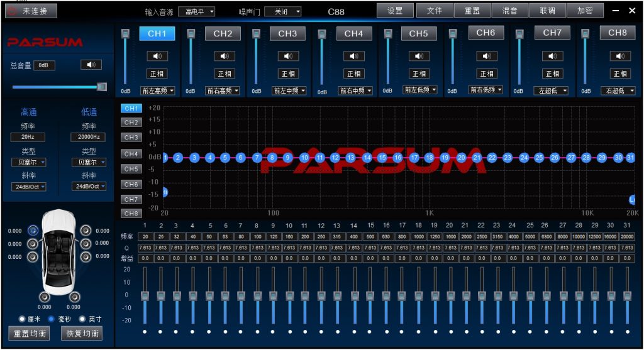Toggle CH4 phase 正相 button

click(353, 74)
